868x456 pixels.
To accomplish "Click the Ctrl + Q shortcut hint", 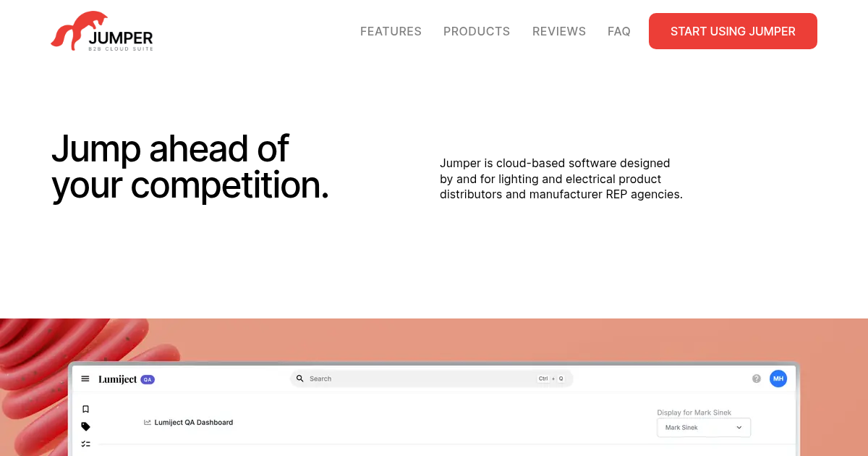I will tap(551, 379).
